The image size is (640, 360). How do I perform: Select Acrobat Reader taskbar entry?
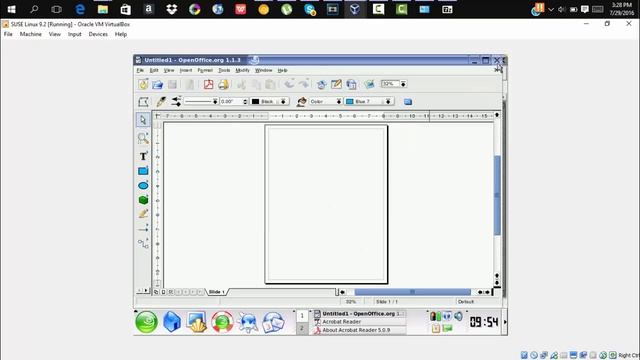(x=360, y=322)
